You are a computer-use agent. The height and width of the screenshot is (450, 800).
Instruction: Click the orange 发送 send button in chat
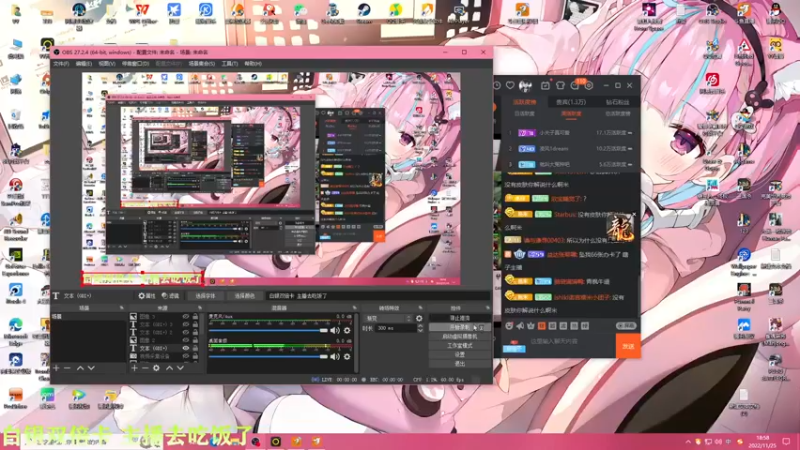(x=628, y=346)
